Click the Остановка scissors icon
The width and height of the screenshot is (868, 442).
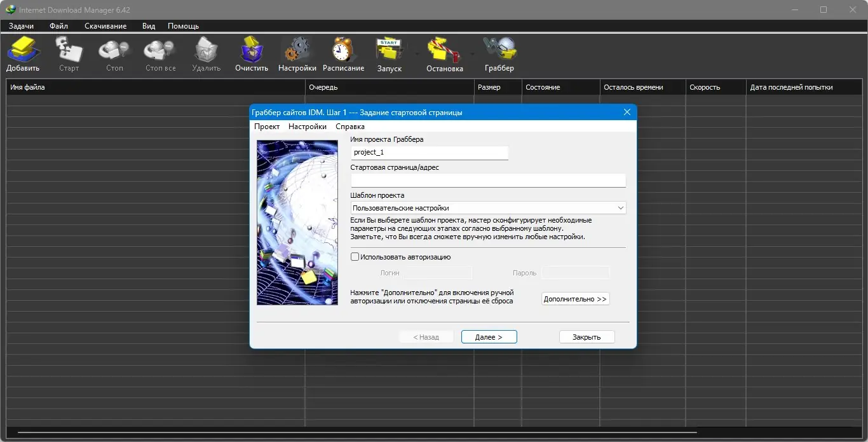click(445, 53)
